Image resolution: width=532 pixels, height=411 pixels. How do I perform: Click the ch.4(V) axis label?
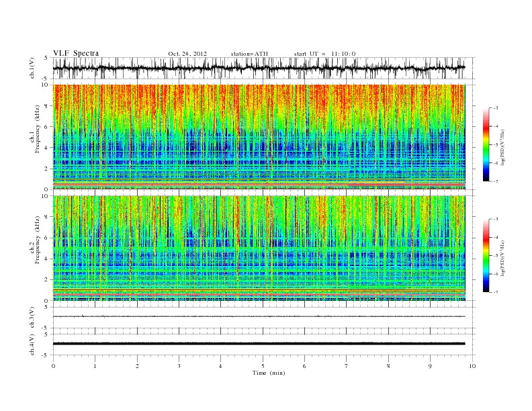[32, 345]
